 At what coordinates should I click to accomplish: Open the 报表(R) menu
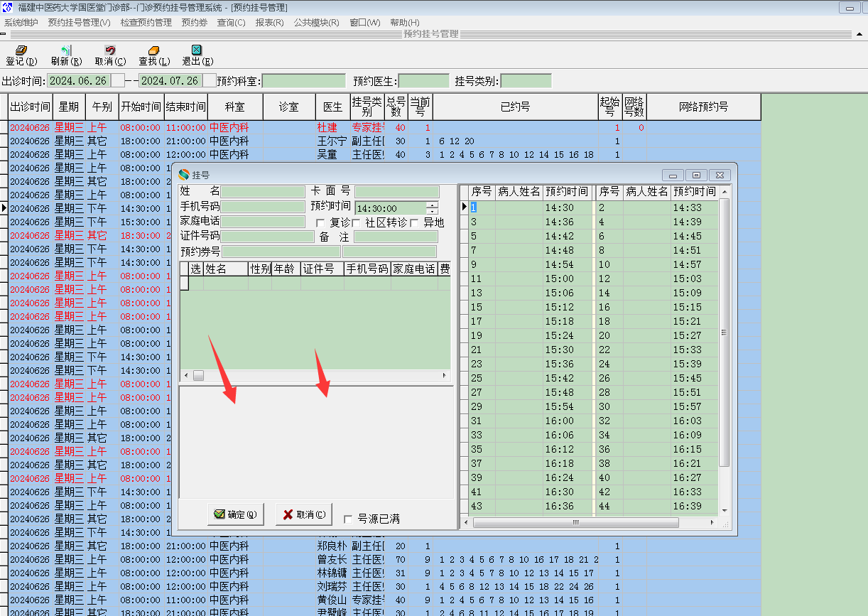tap(270, 23)
